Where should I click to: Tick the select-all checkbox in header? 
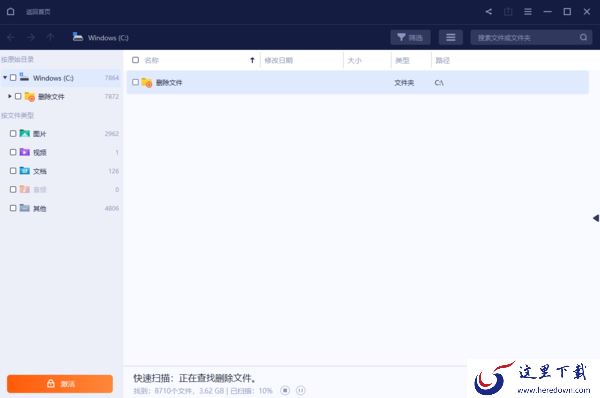click(x=135, y=60)
